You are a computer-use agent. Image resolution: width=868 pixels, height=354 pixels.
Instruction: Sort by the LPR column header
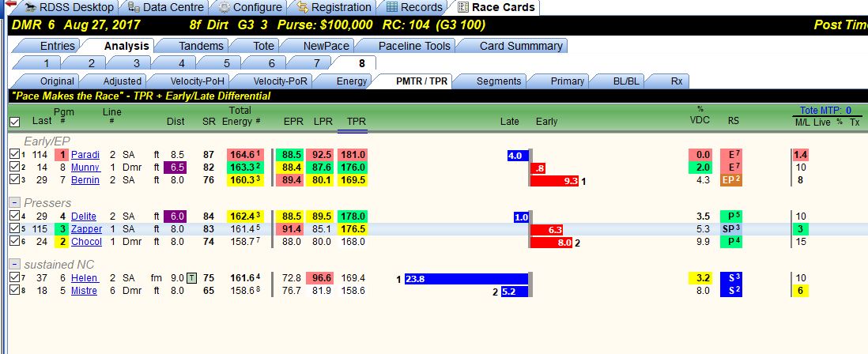(x=323, y=122)
